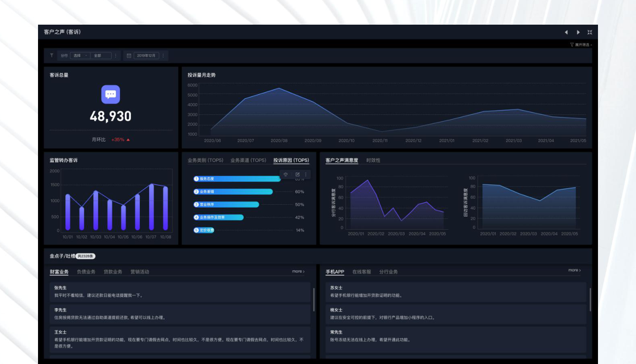Open the chart toolbar vertical dots menu
Image resolution: width=636 pixels, height=364 pixels.
pos(306,174)
